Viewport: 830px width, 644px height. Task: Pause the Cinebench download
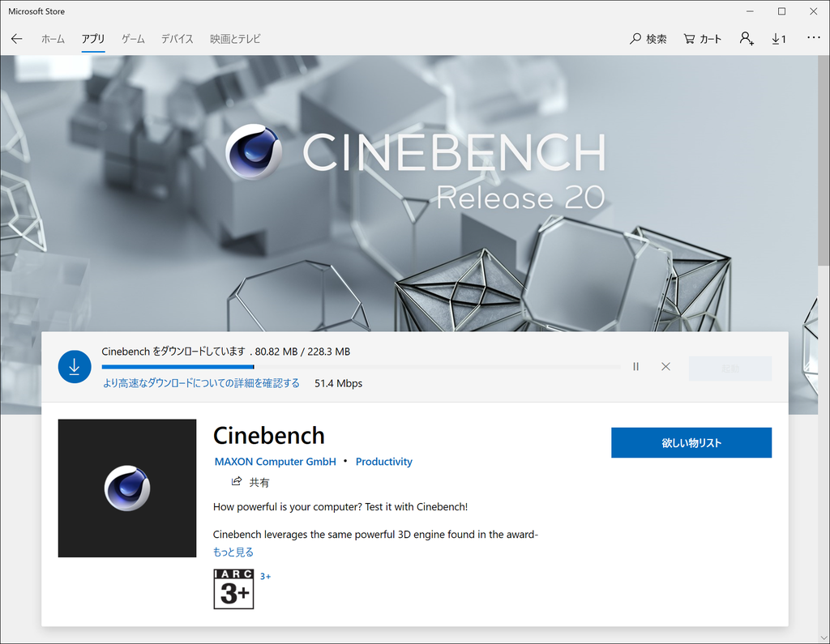635,366
